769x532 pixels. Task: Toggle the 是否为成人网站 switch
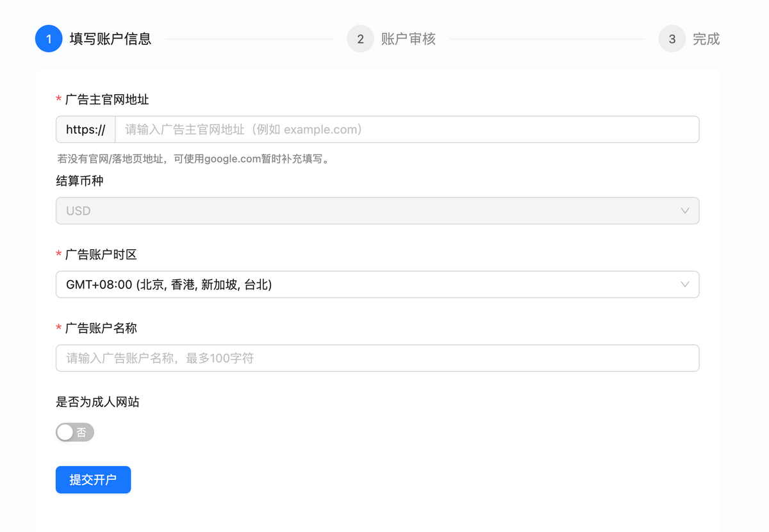[75, 433]
